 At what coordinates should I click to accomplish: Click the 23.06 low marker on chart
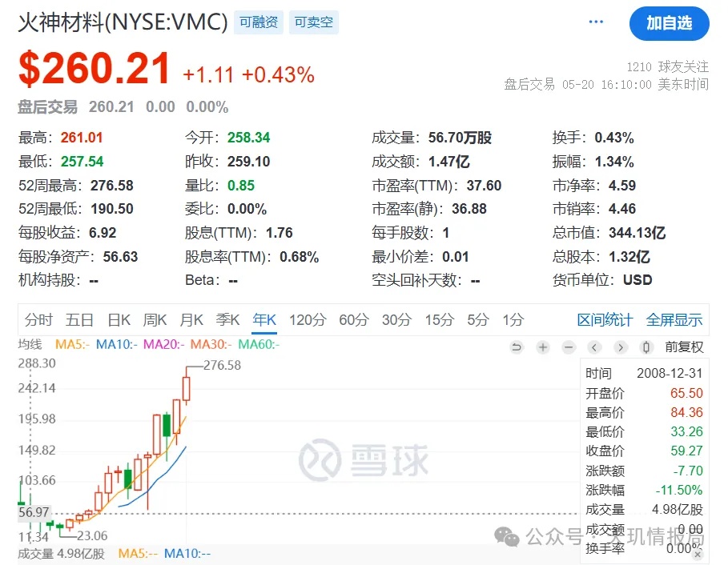click(x=92, y=536)
